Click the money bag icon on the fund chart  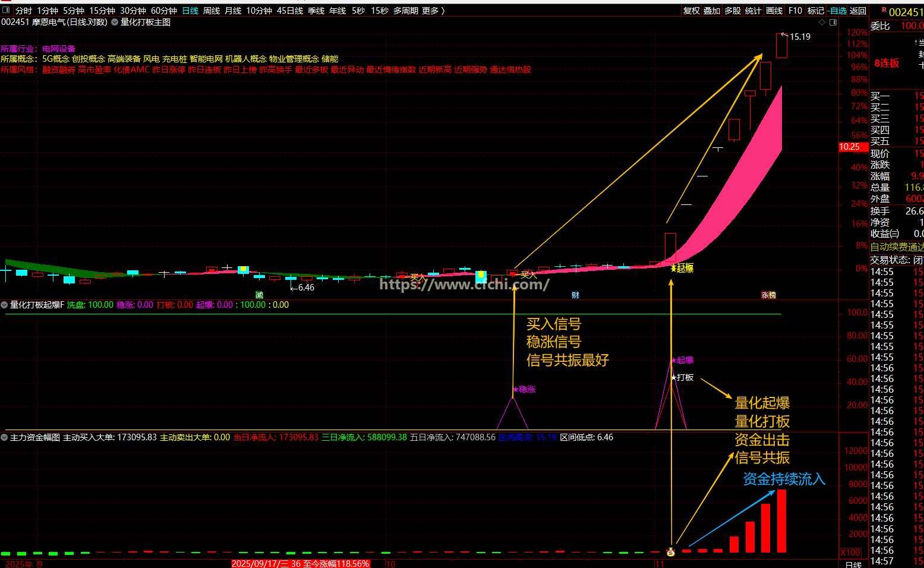coord(671,553)
